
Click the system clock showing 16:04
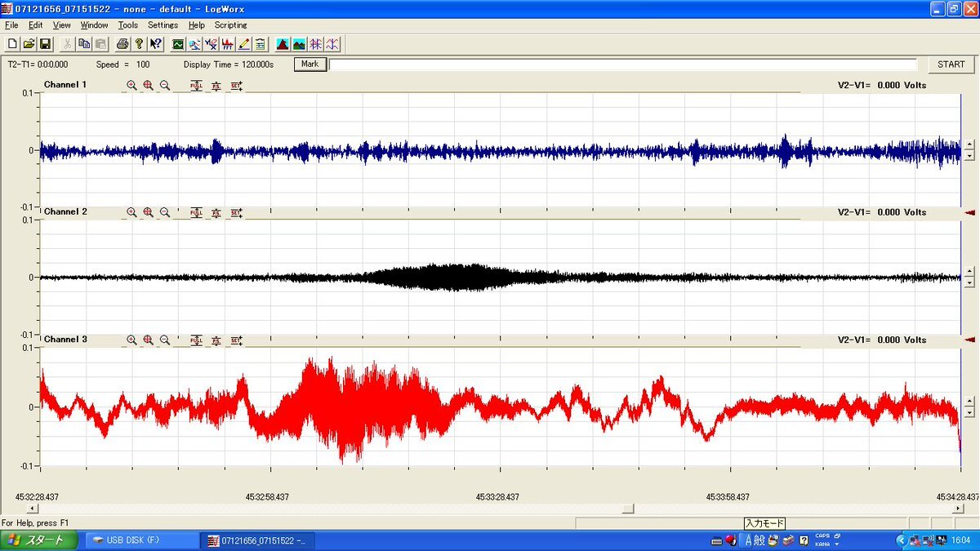[961, 540]
